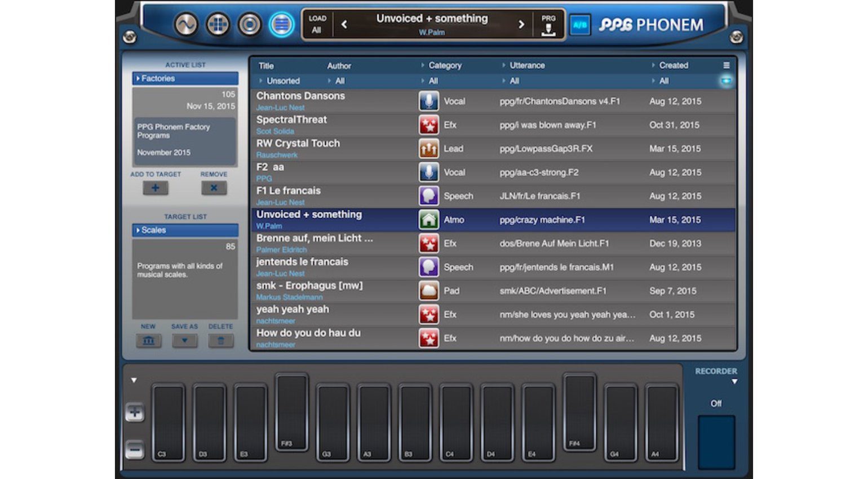This screenshot has width=868, height=479.
Task: Toggle the A/B compare button
Action: (x=579, y=25)
